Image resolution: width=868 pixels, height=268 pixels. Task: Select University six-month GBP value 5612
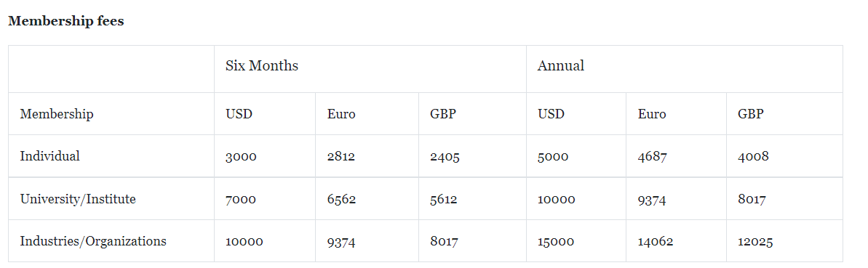[443, 200]
